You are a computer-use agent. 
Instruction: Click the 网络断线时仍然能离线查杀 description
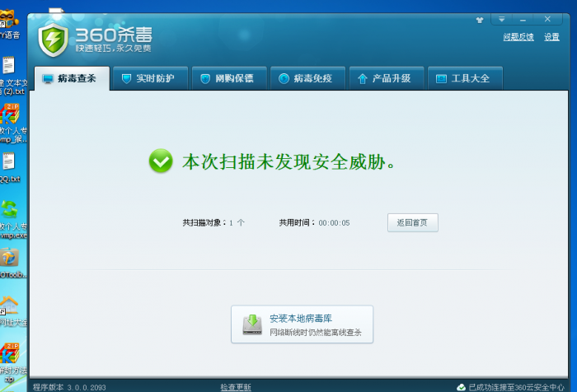(x=316, y=333)
